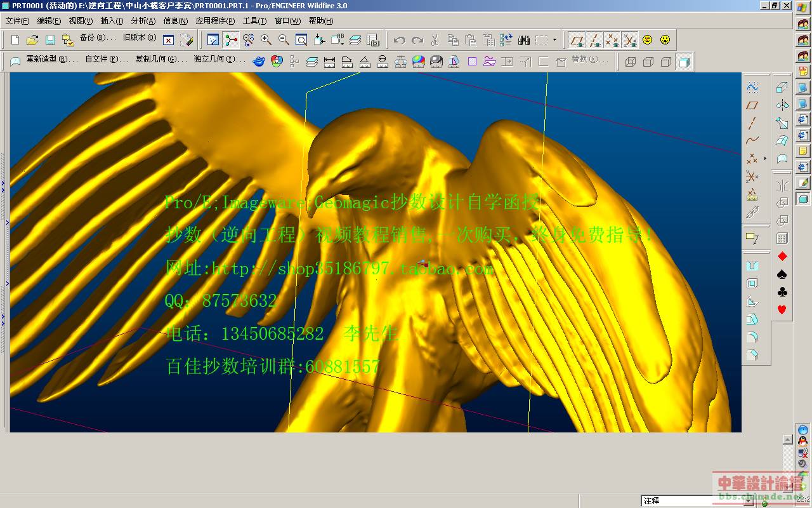Switch to shaded display mode
Viewport: 812px width, 508px height.
[x=684, y=62]
